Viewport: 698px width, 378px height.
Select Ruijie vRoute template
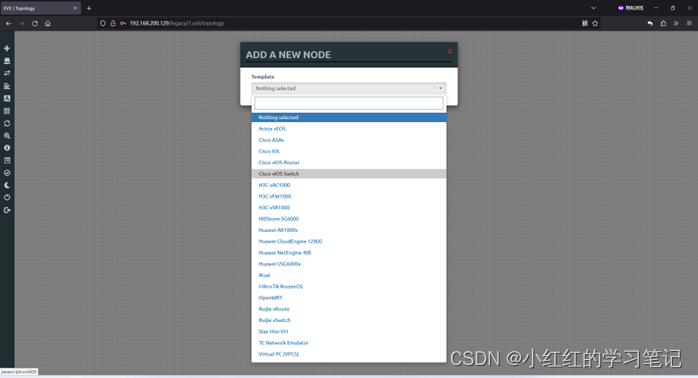(349, 309)
